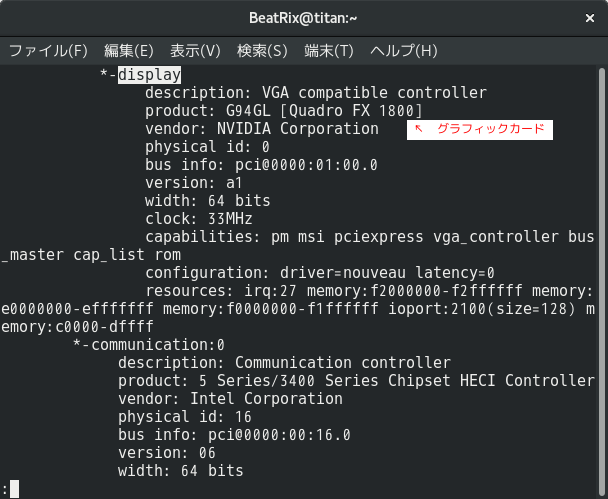Click the vertical scrollbar of the terminal

[x=602, y=281]
